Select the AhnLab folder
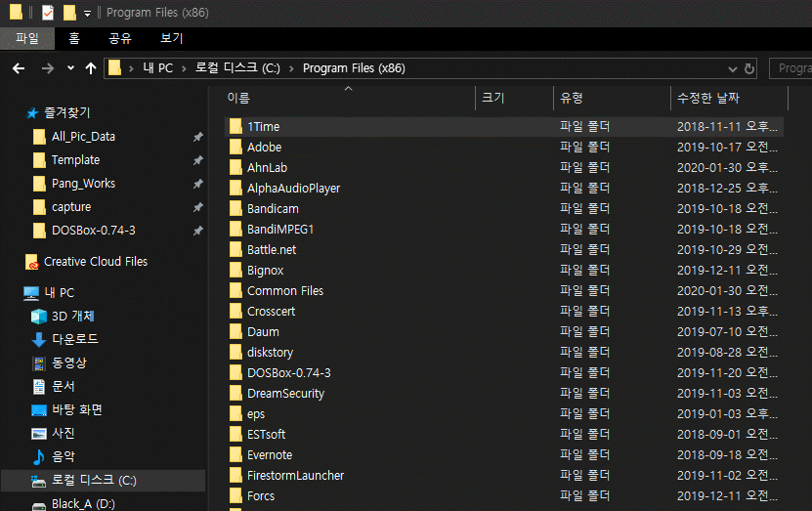Screen dimensions: 812x511 pyautogui.click(x=267, y=168)
